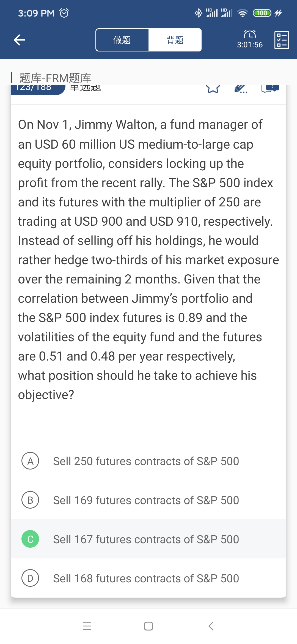Open the comments chat bubble icon
Viewport: 297px width, 644px height.
[x=270, y=89]
